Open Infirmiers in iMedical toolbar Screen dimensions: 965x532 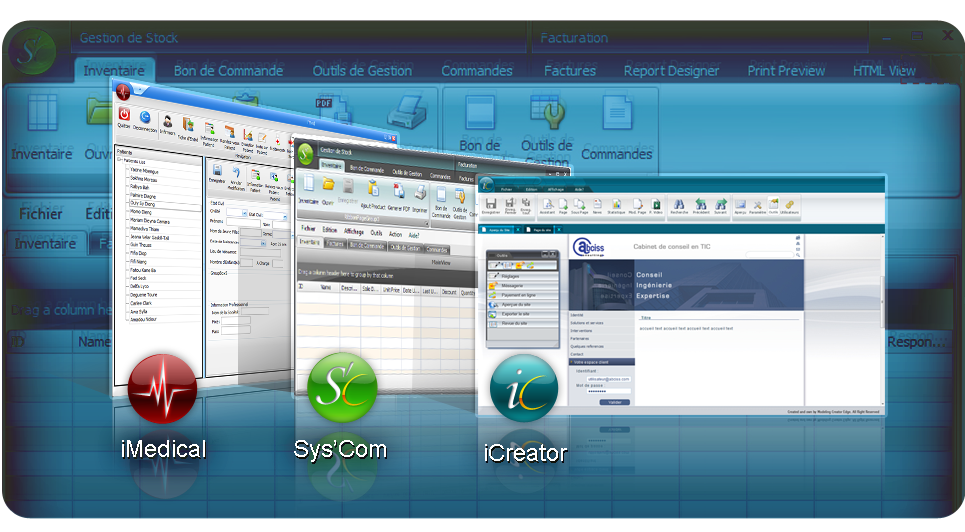168,121
